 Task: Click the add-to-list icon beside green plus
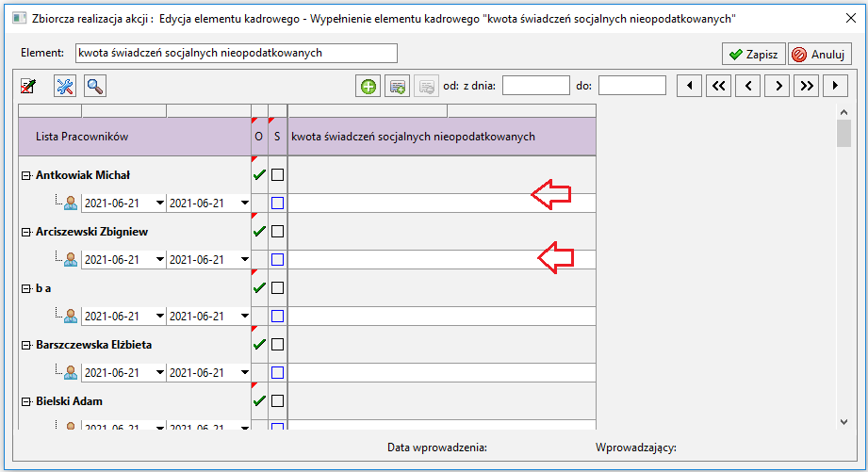pos(398,87)
